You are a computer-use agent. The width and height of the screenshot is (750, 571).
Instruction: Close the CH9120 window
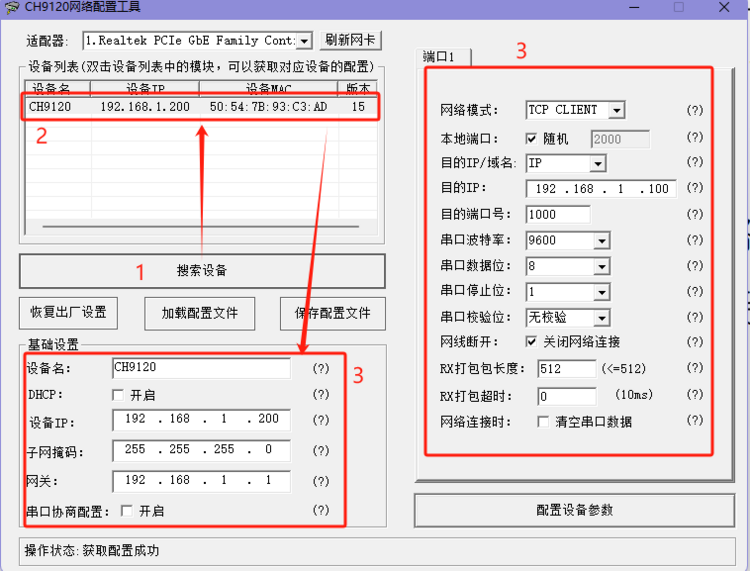(724, 7)
